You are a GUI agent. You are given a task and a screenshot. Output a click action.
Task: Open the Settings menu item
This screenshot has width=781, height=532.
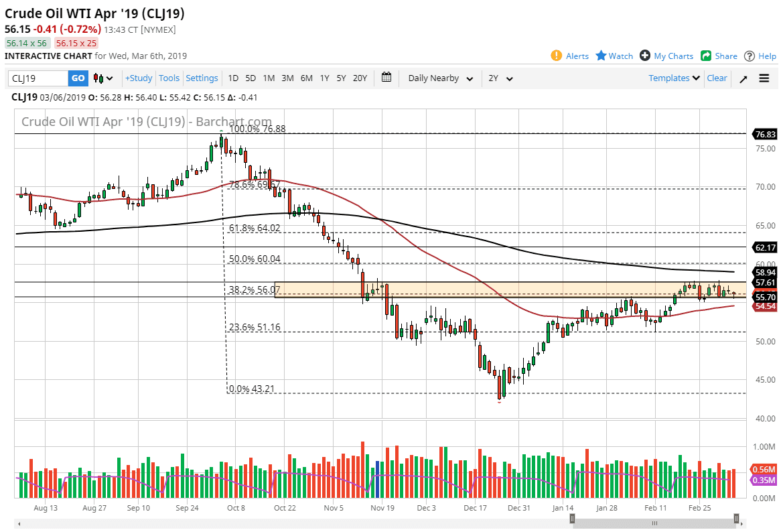[x=202, y=78]
